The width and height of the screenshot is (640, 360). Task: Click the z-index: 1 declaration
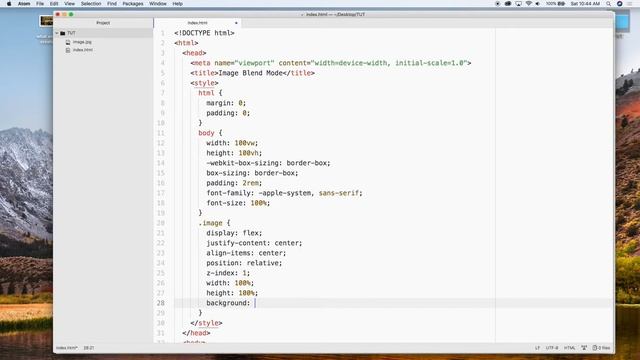pos(228,273)
